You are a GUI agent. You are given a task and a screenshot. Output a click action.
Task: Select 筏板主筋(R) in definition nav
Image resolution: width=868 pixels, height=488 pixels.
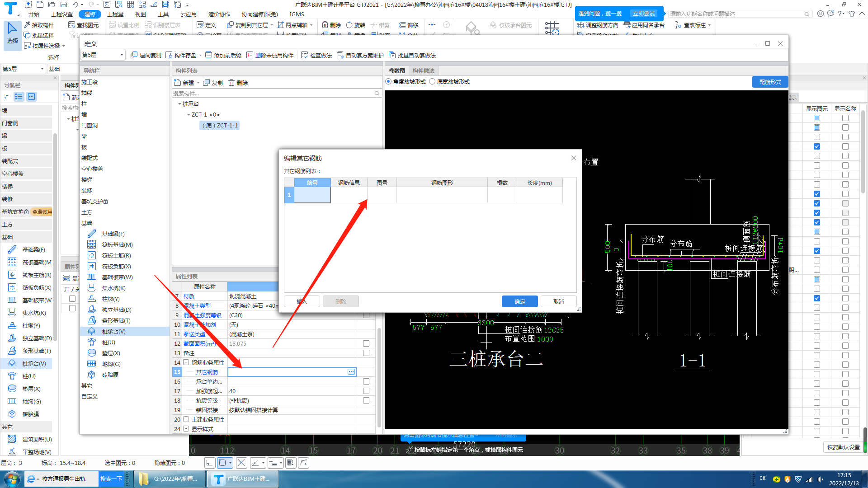pyautogui.click(x=116, y=255)
